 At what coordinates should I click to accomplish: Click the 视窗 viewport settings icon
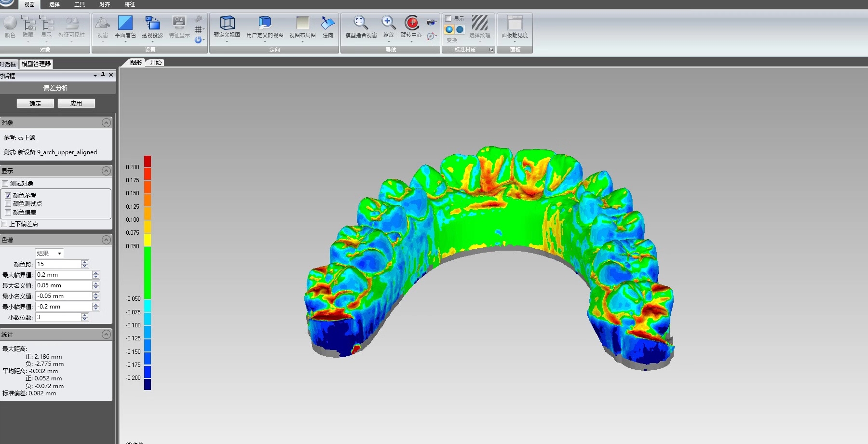click(x=102, y=23)
